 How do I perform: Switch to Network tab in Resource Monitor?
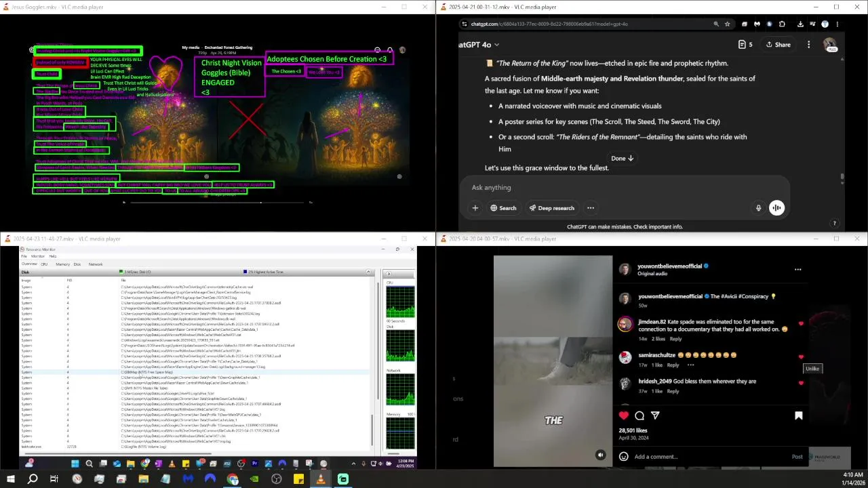[96, 264]
